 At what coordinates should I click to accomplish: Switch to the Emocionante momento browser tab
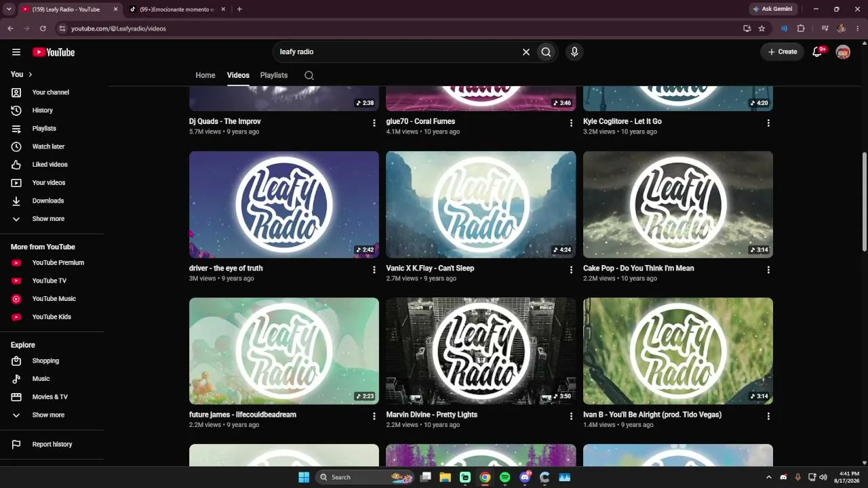click(x=178, y=9)
